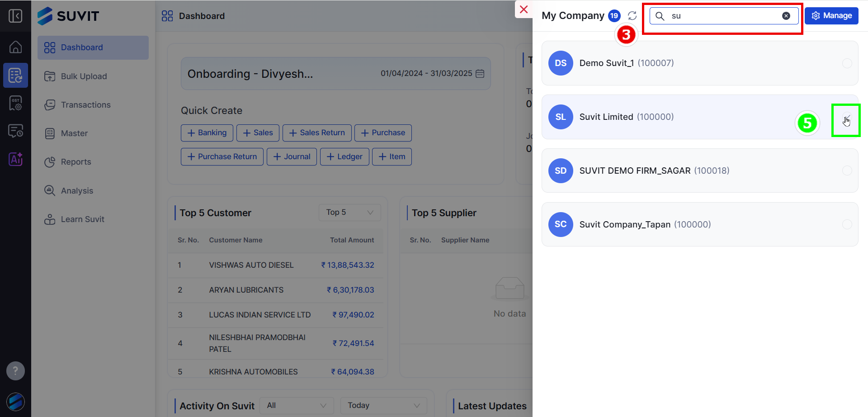Click the Suvit profile logo at bottom-left
Image resolution: width=868 pixels, height=417 pixels.
(x=15, y=402)
